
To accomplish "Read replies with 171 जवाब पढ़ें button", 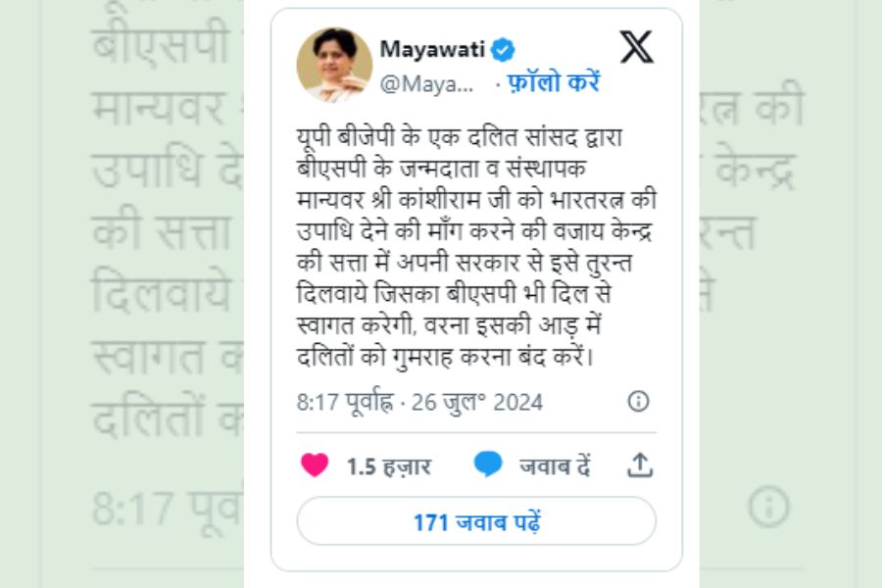I will [476, 521].
